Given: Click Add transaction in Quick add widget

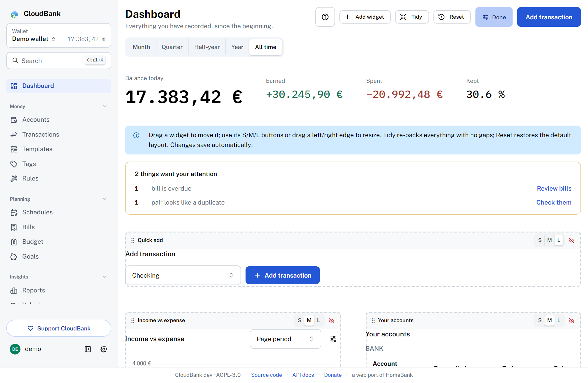Looking at the screenshot, I should 282,276.
